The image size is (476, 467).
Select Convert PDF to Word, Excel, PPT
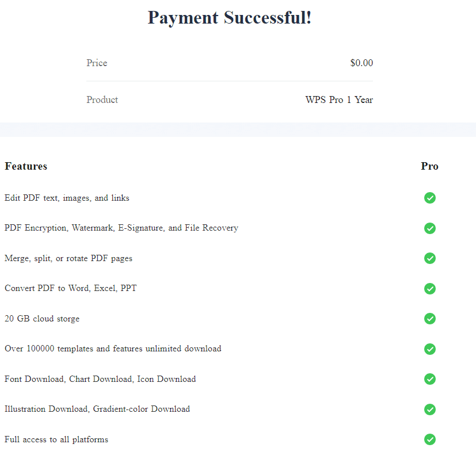click(71, 288)
